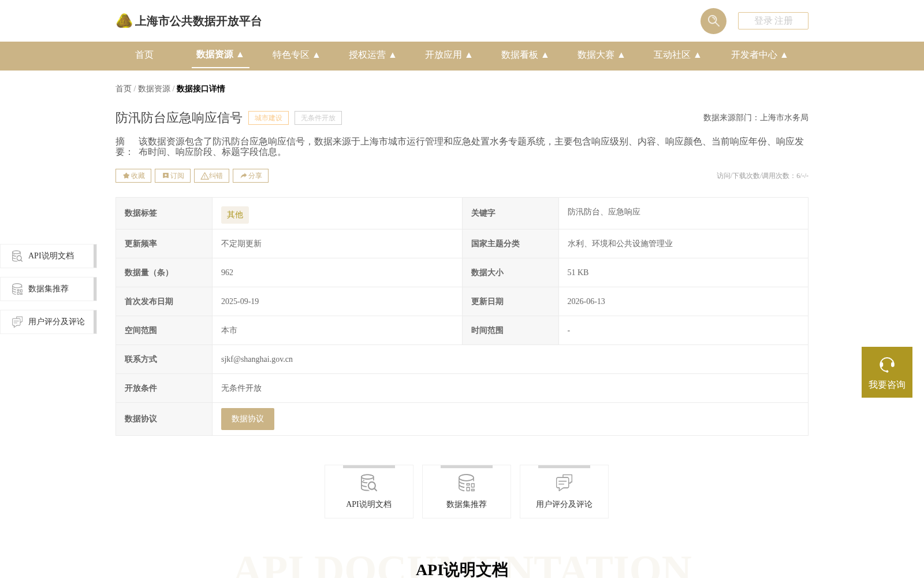This screenshot has width=924, height=578.
Task: Click the headset icon in 我要咨询
Action: tap(887, 365)
